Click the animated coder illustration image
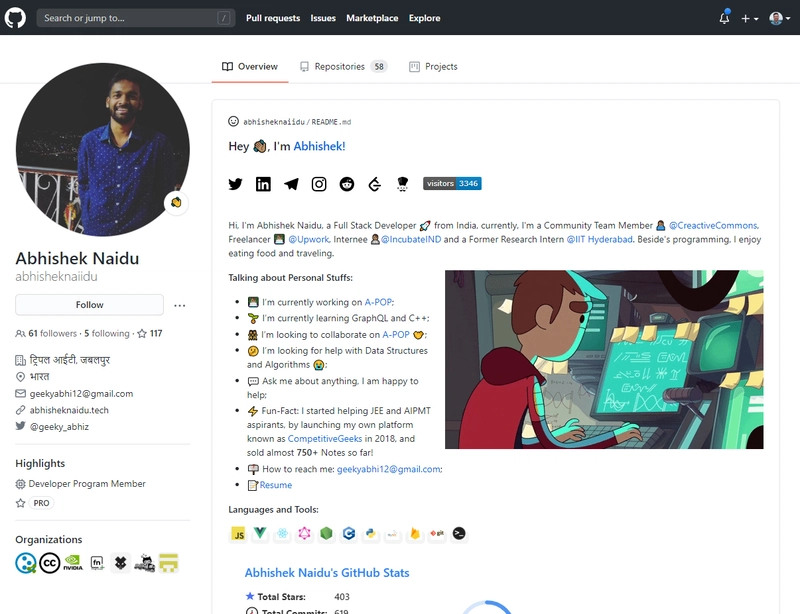This screenshot has width=800, height=614. 604,359
